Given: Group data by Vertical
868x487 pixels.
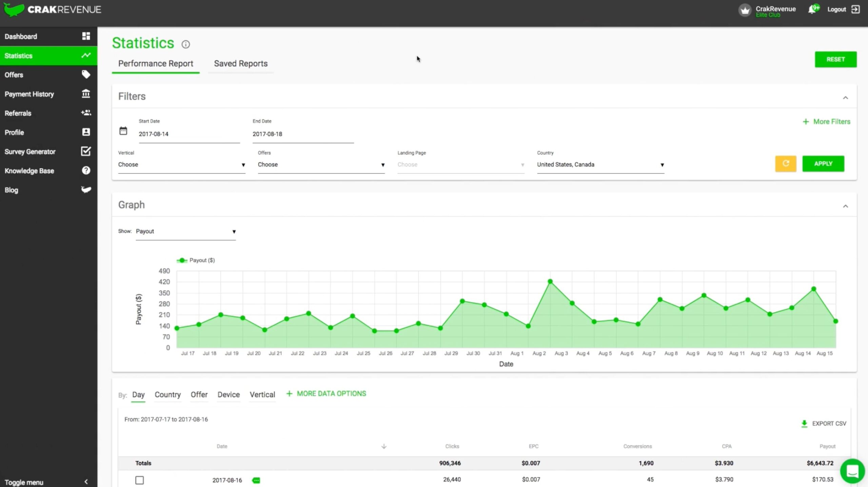Looking at the screenshot, I should (262, 394).
